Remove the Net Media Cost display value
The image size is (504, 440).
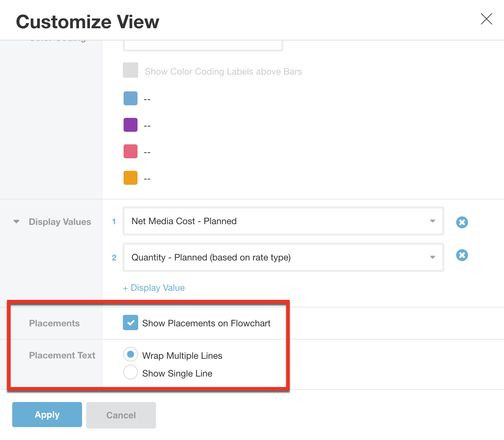tap(462, 222)
